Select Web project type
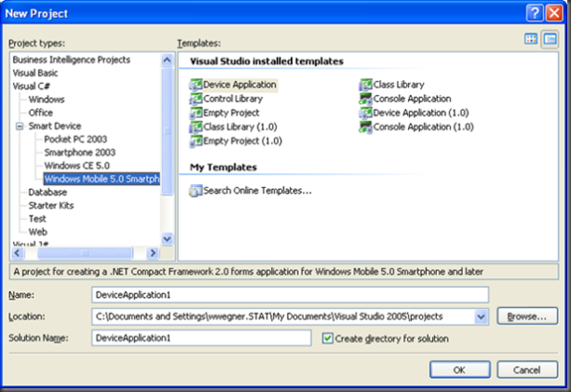The image size is (571, 392). [x=38, y=232]
